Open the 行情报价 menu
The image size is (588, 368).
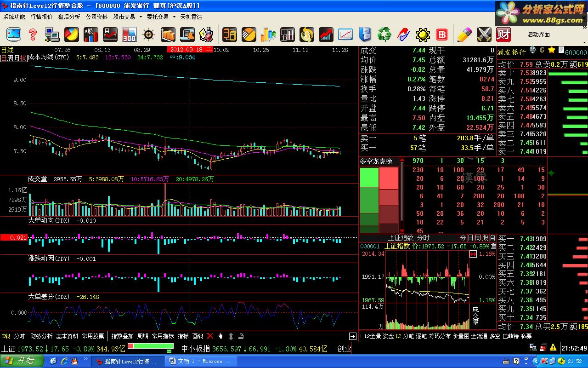coord(42,17)
